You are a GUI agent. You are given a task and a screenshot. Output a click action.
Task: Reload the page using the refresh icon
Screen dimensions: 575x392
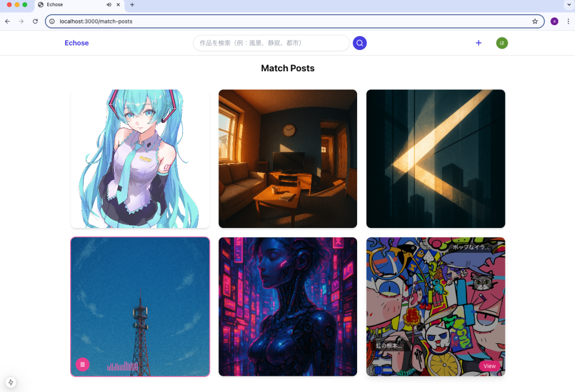coord(35,21)
